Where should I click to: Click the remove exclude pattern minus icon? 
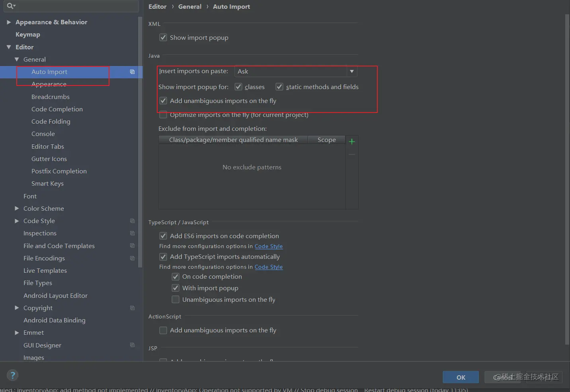click(x=352, y=154)
